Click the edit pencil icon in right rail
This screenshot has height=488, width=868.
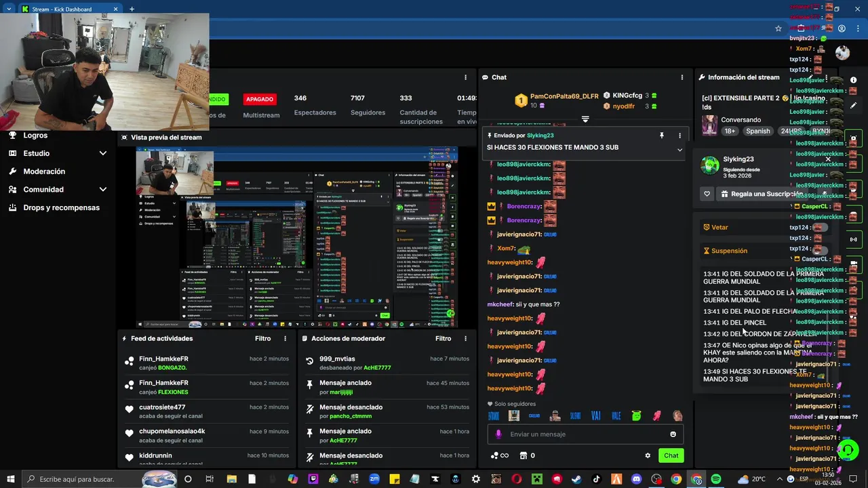coord(854,105)
